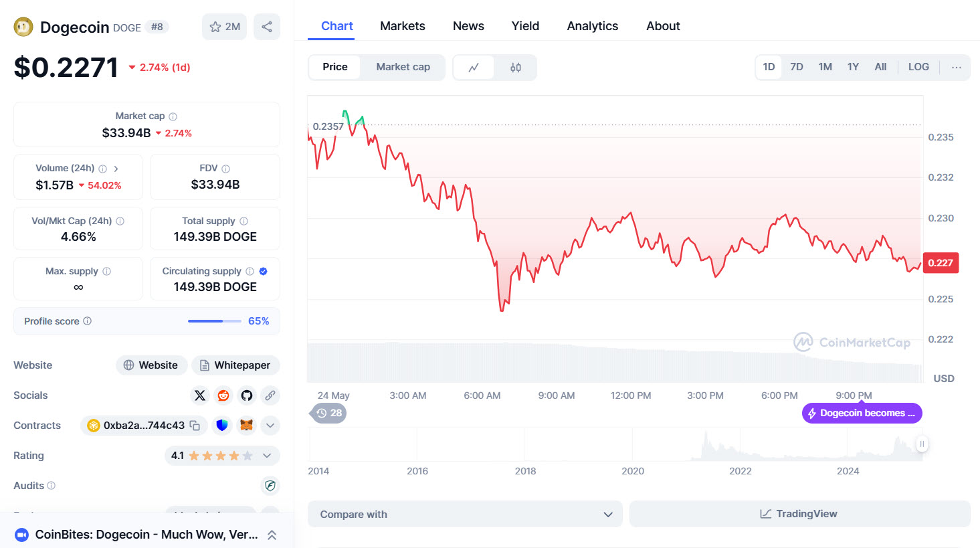This screenshot has height=548, width=980.
Task: Switch to candlestick chart view
Action: coord(515,68)
